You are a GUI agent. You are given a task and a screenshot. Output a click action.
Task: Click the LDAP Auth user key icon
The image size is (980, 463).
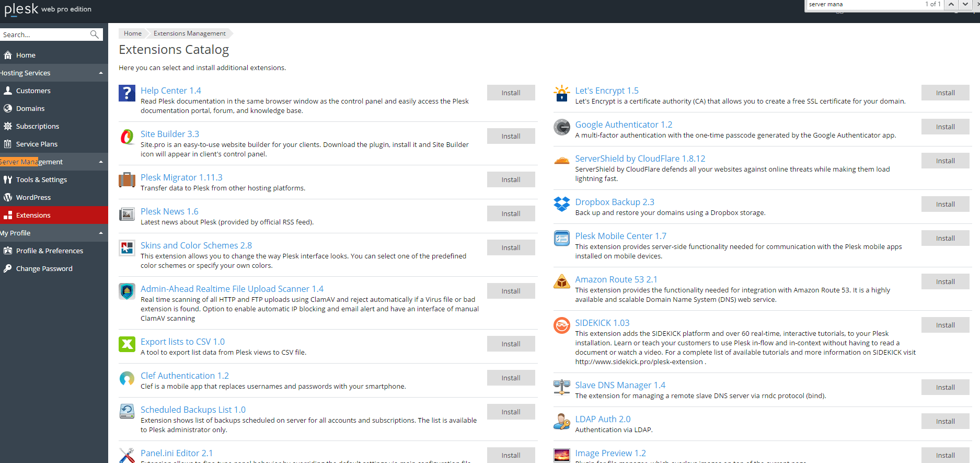[x=562, y=422]
